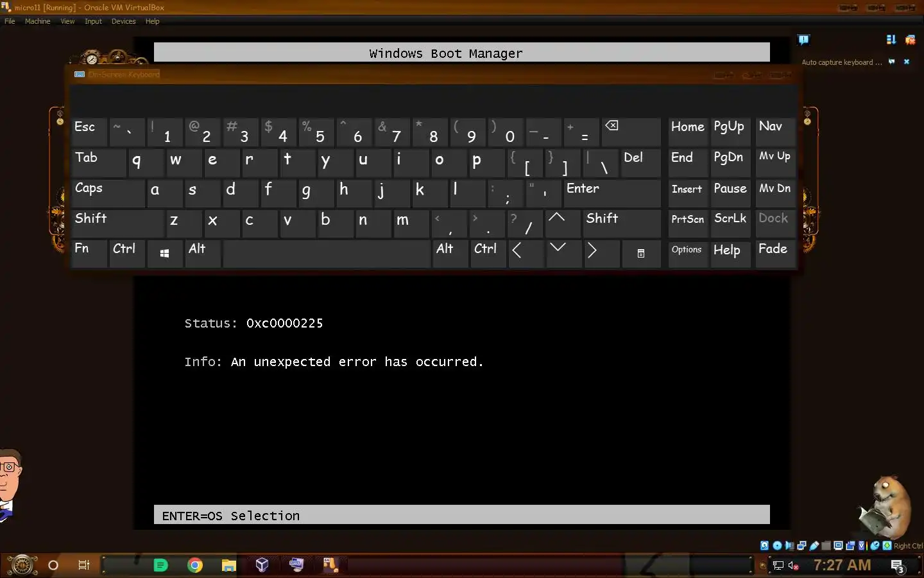The image size is (924, 578).
Task: Click the Esc key
Action: click(89, 132)
